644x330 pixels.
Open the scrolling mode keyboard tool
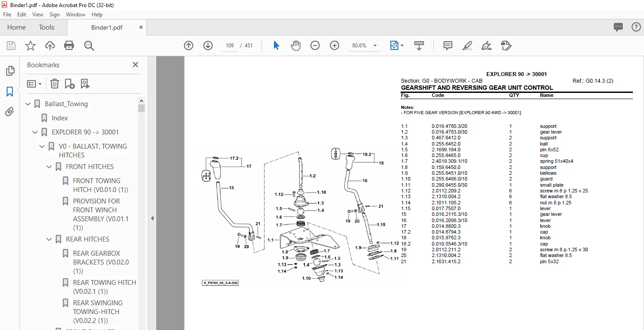(x=419, y=46)
